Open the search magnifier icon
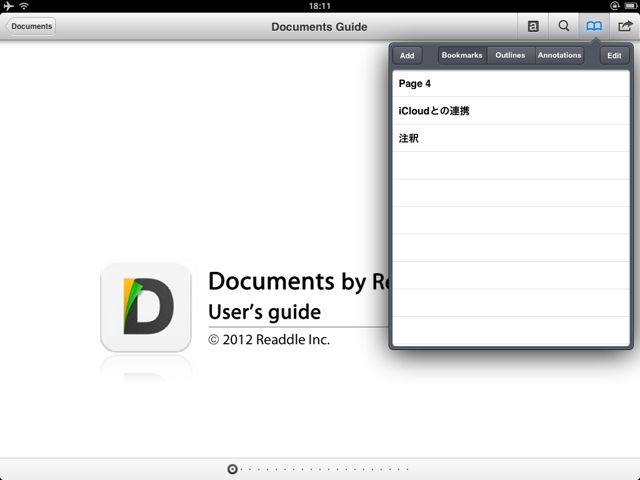Screen dimensions: 640x480 tap(564, 26)
